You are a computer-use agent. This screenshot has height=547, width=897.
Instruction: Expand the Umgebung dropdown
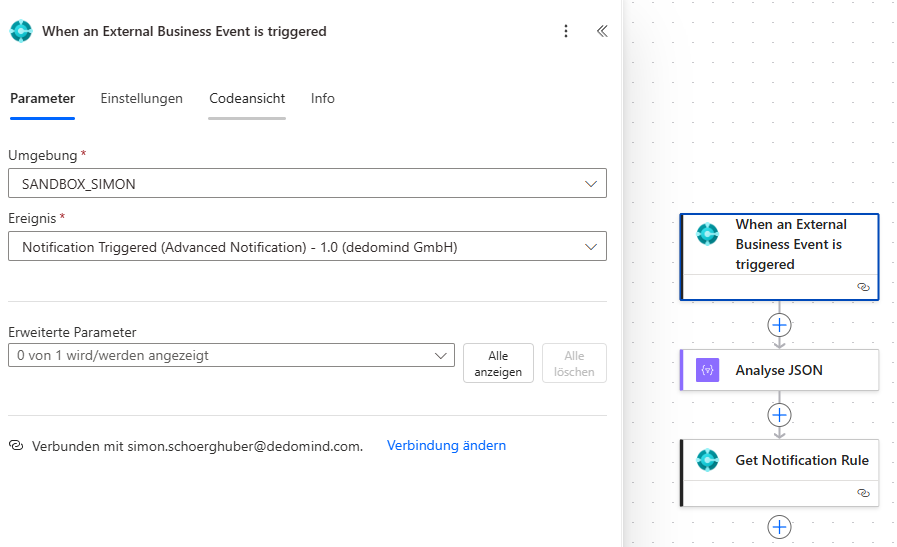point(591,184)
